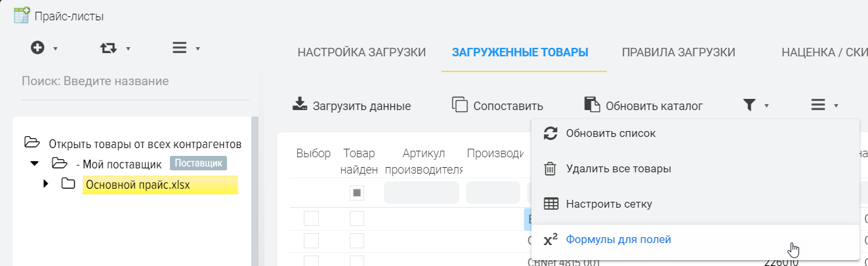The height and width of the screenshot is (266, 868).
Task: Open the hamburger menu in left panel
Action: [179, 48]
